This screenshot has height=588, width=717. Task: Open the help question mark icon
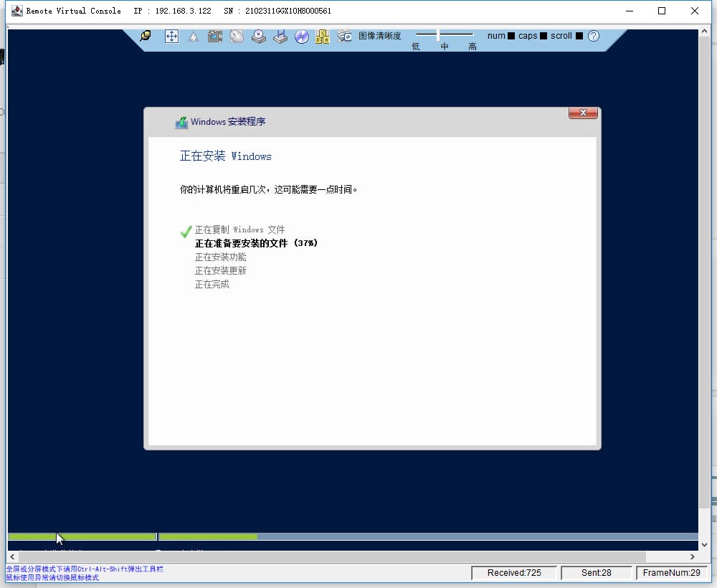click(594, 36)
